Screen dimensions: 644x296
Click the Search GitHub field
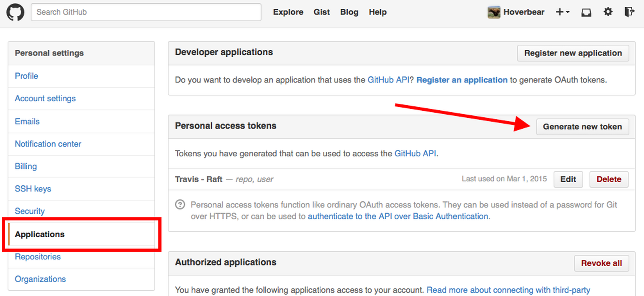pyautogui.click(x=146, y=12)
